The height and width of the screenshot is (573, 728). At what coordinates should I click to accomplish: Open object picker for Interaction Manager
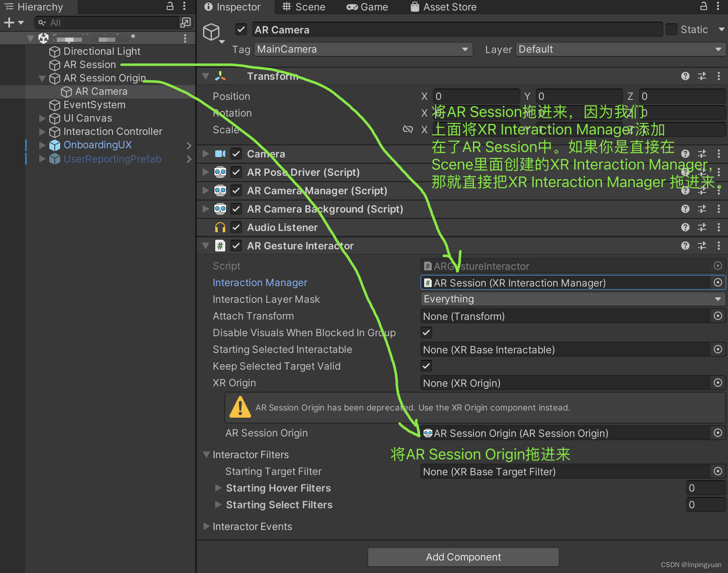pyautogui.click(x=718, y=283)
